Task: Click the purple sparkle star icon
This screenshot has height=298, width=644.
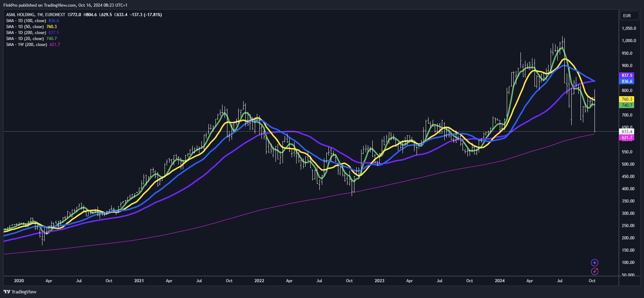Action: click(x=595, y=263)
